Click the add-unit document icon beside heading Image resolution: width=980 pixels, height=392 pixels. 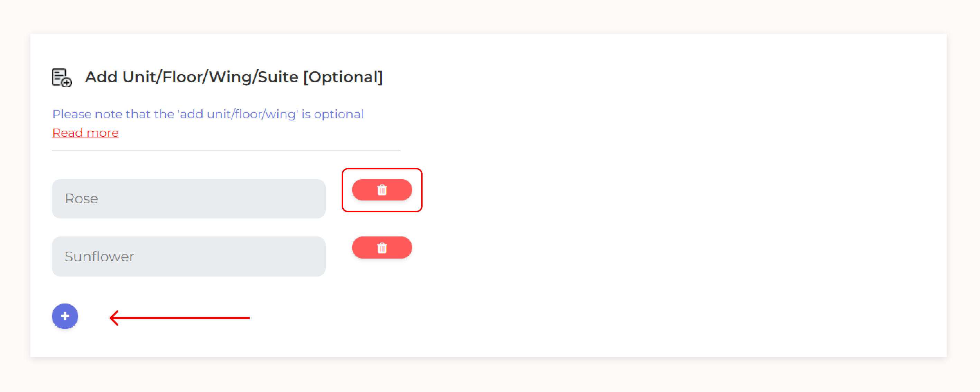pyautogui.click(x=62, y=77)
